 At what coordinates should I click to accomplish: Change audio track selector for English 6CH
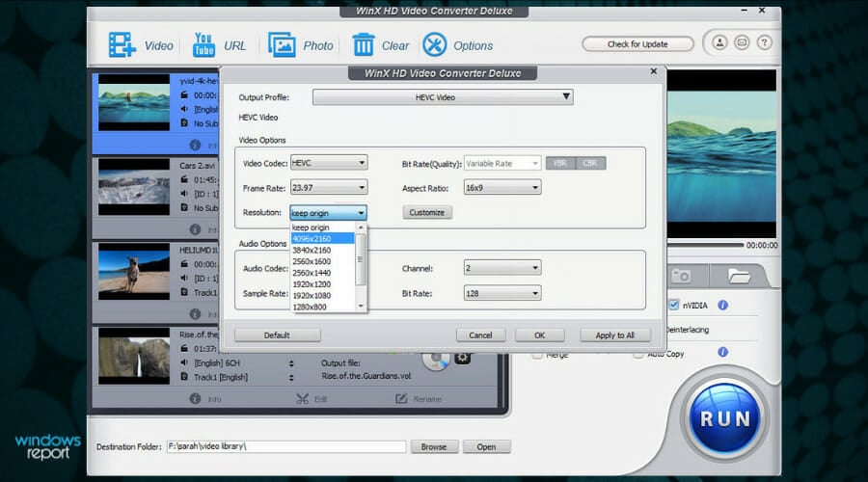(291, 363)
